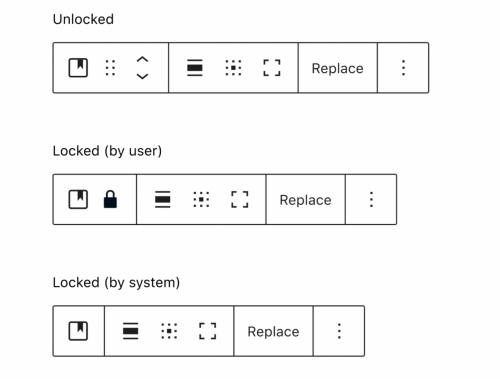Click Replace in Unlocked toolbar
Image resolution: width=500 pixels, height=379 pixels.
point(337,68)
